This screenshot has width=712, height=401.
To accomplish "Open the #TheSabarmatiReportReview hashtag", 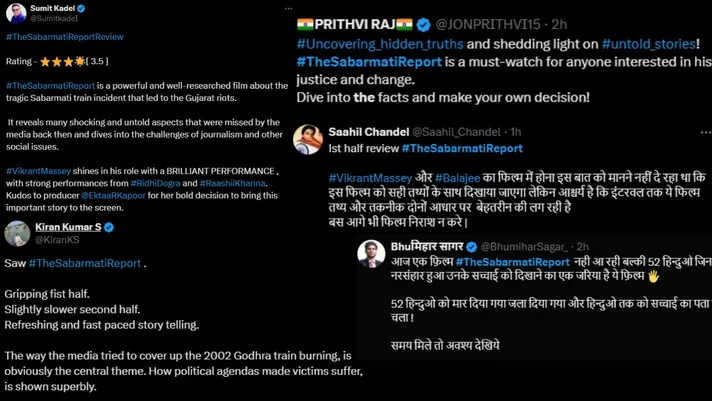I will point(64,37).
